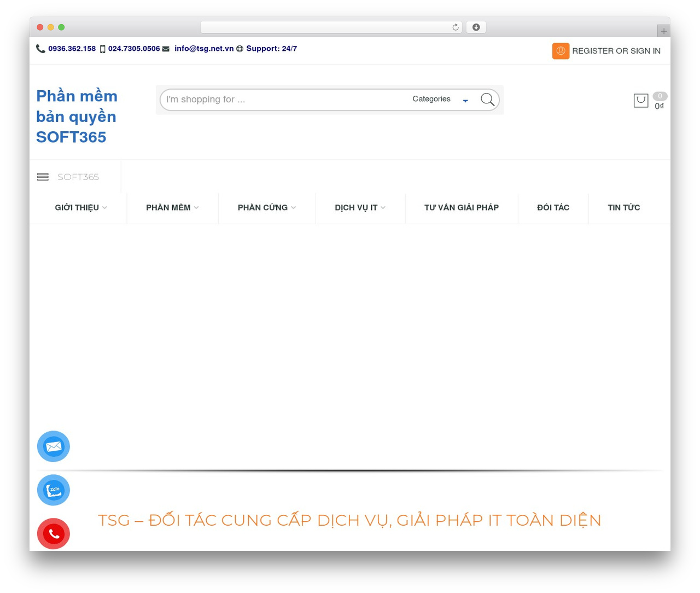Click the Support: 24/7 text
Viewport: 700px width, 593px height.
point(272,49)
